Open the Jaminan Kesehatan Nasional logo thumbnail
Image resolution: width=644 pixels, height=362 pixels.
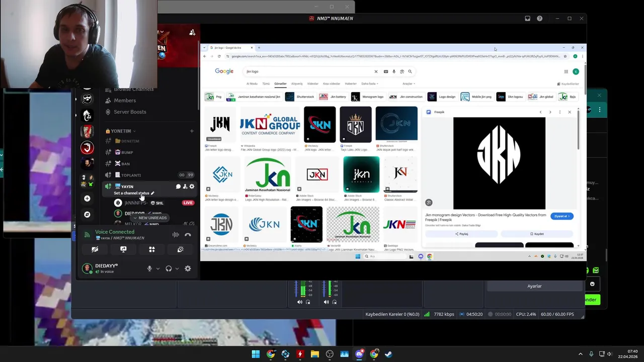click(x=268, y=174)
